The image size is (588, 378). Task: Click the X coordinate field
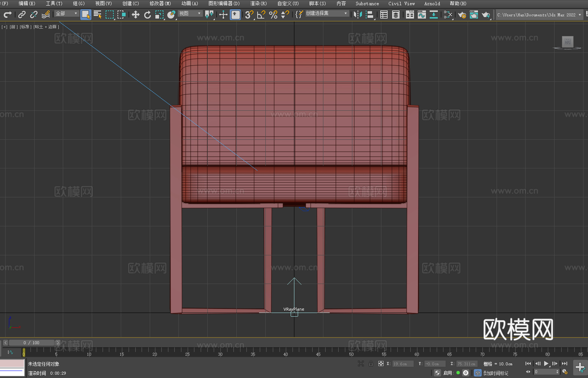[x=403, y=364]
